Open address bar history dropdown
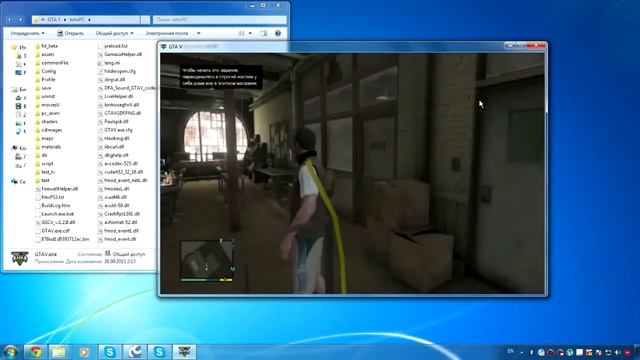Image resolution: width=640 pixels, height=360 pixels. point(145,20)
